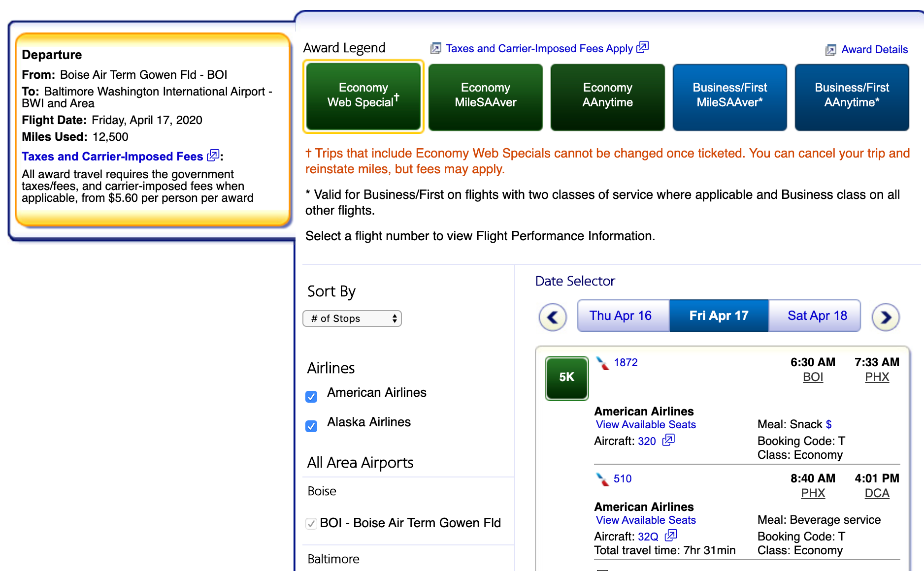Open flight 1872 performance information
The image size is (924, 571).
click(626, 363)
